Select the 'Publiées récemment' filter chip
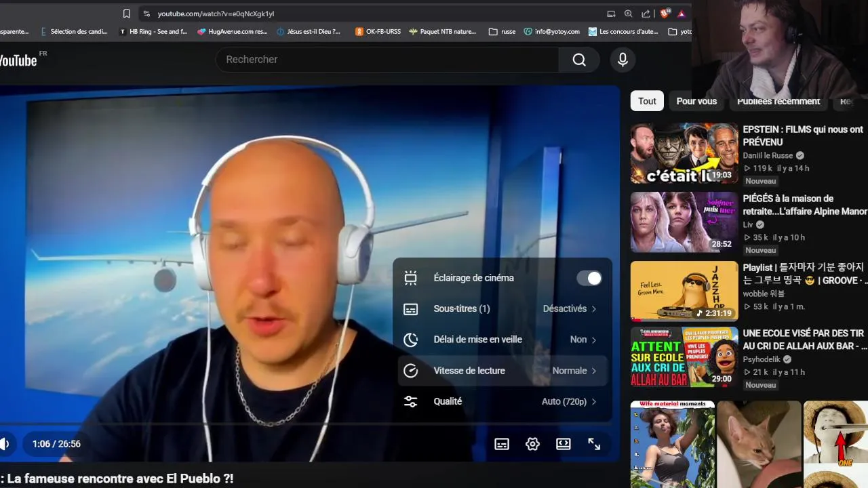This screenshot has height=488, width=868. (x=778, y=101)
